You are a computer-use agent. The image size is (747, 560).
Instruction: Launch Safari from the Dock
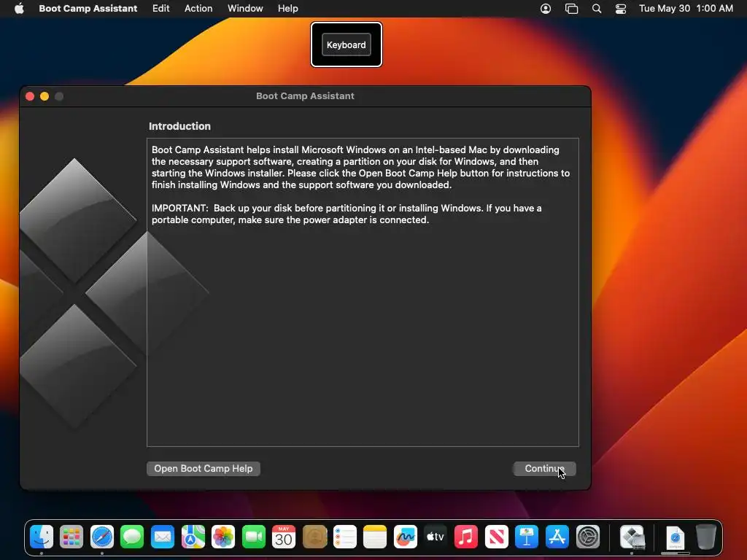pos(102,537)
